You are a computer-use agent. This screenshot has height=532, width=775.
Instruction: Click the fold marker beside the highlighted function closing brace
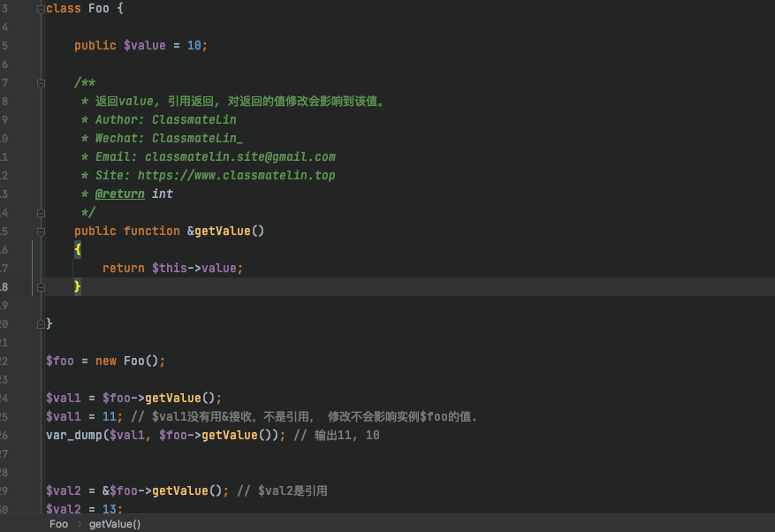[41, 286]
